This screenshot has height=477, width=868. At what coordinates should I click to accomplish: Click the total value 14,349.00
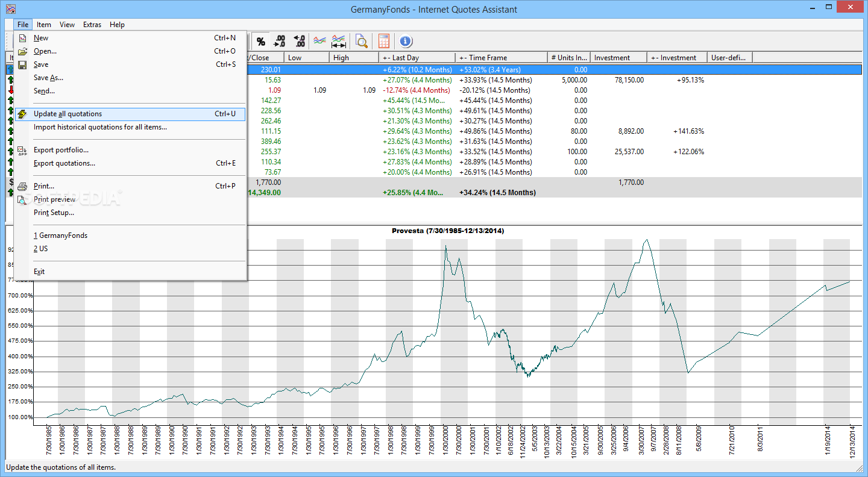pos(264,193)
